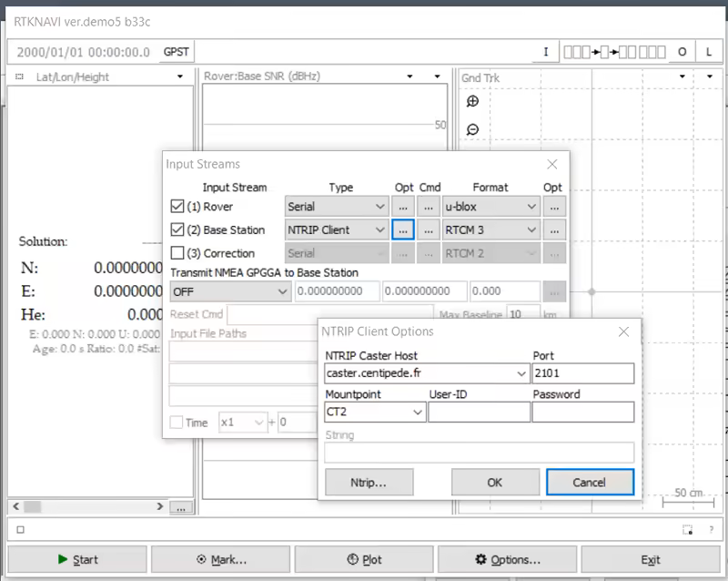Enable the (3) Correction checkbox
The width and height of the screenshot is (728, 581).
pos(177,253)
